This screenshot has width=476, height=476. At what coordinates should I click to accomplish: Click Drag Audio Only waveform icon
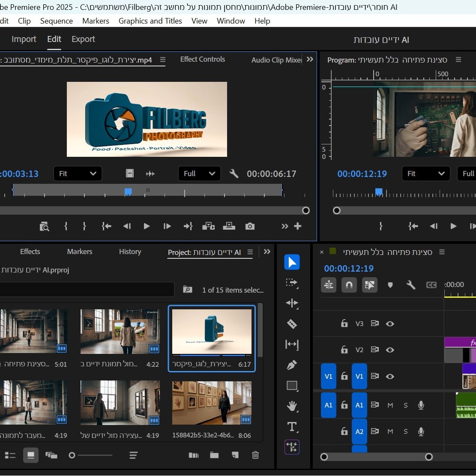150,174
